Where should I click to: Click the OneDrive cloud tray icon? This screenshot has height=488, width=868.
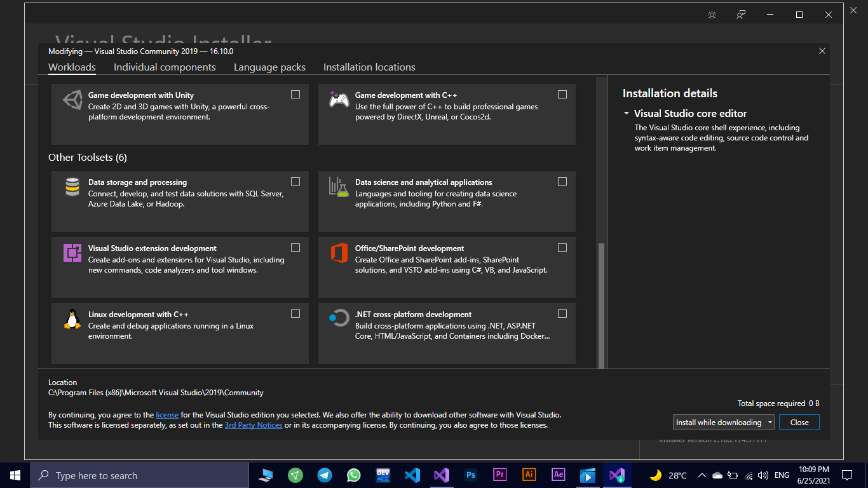pyautogui.click(x=717, y=475)
